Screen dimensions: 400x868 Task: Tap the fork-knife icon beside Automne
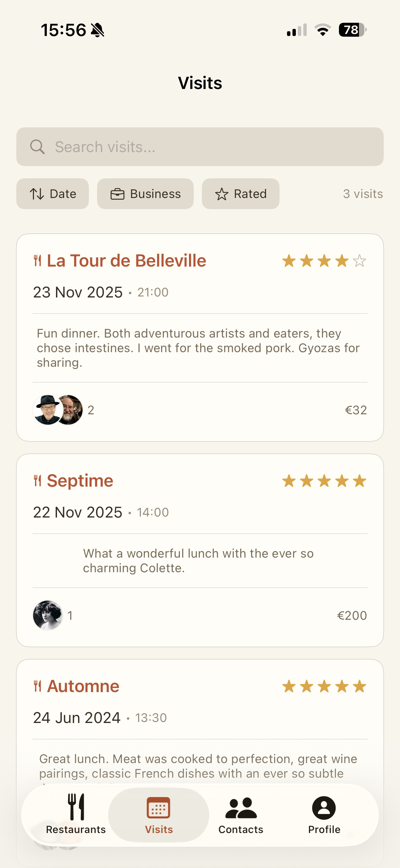pos(38,686)
